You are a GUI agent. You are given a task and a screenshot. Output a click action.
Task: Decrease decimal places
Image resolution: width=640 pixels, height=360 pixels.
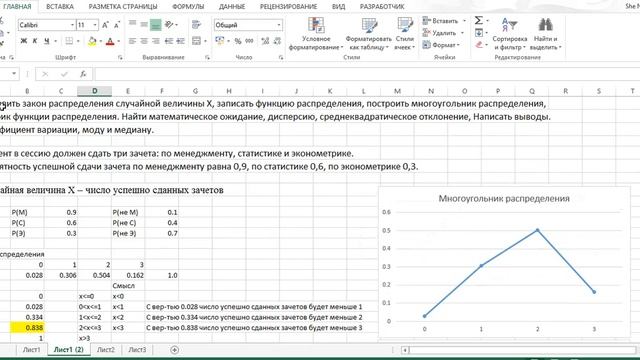click(x=277, y=41)
